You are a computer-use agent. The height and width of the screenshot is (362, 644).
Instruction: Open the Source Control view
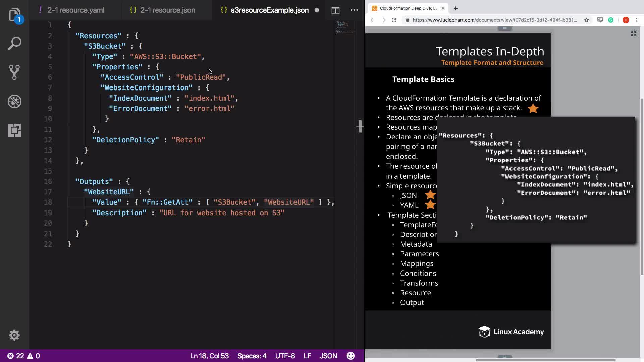click(x=14, y=72)
